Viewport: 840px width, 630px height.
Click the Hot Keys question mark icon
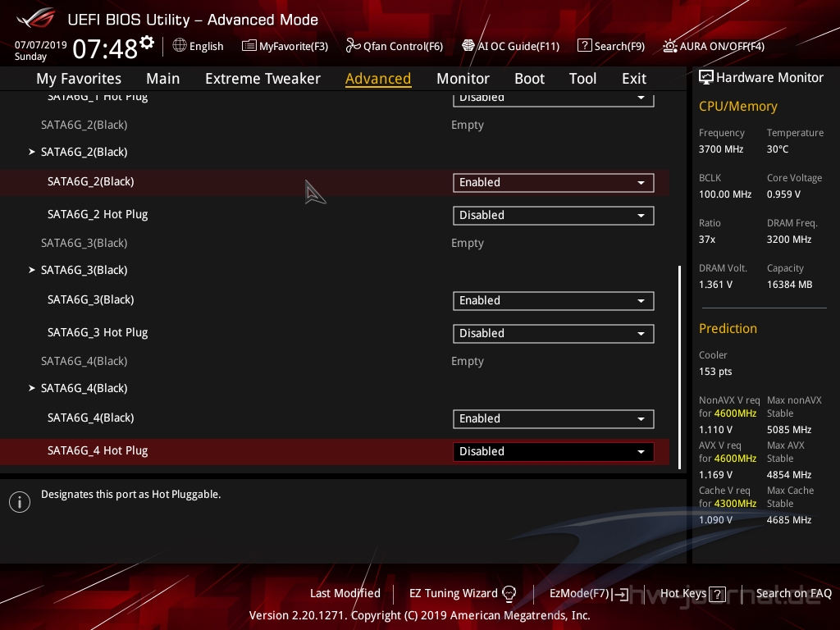tap(717, 594)
